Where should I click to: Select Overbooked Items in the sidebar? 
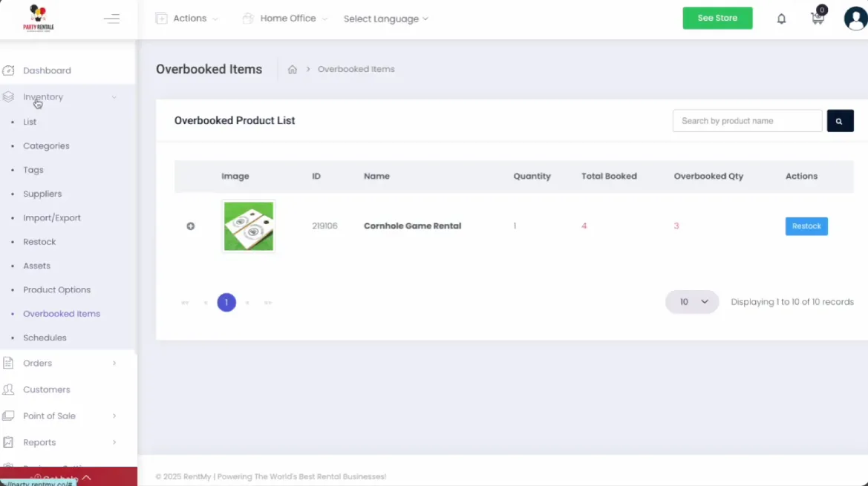click(x=62, y=313)
